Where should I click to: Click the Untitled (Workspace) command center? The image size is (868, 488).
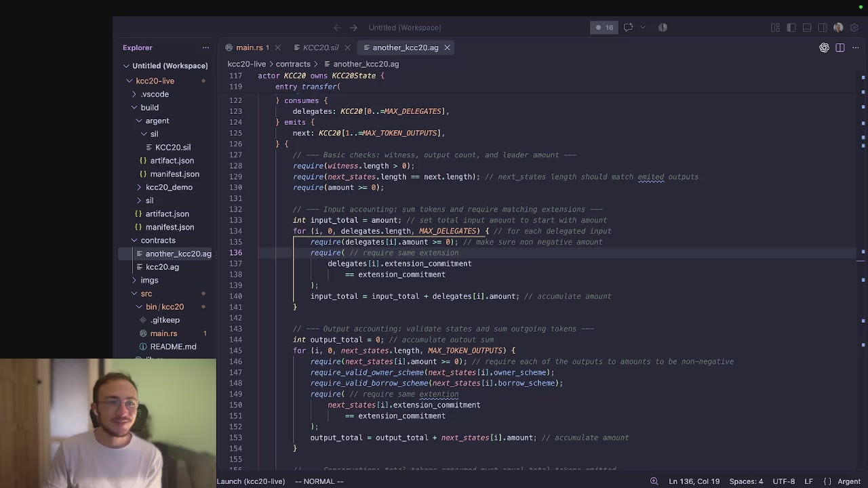pos(405,28)
